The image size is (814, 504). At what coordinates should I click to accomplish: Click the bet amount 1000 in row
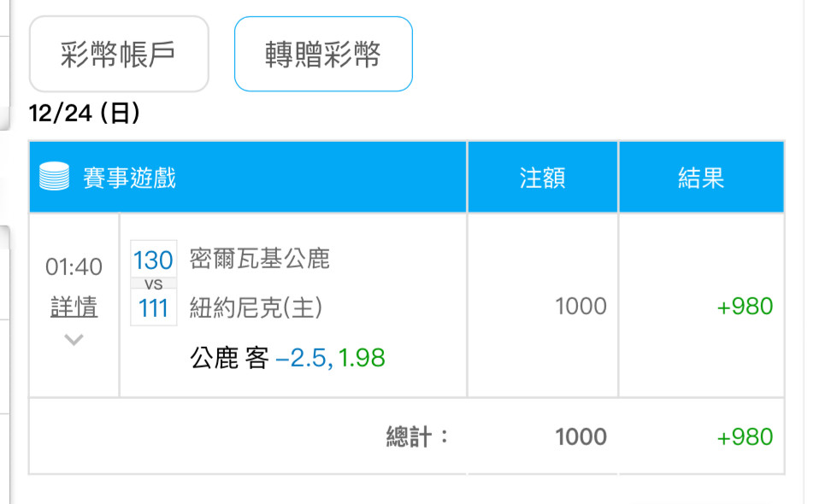(581, 306)
